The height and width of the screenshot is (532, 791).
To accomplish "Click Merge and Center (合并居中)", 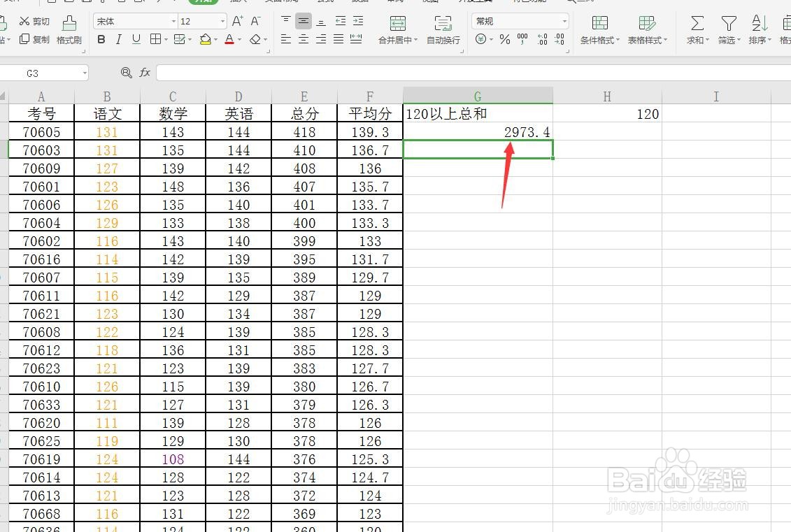I will click(397, 30).
